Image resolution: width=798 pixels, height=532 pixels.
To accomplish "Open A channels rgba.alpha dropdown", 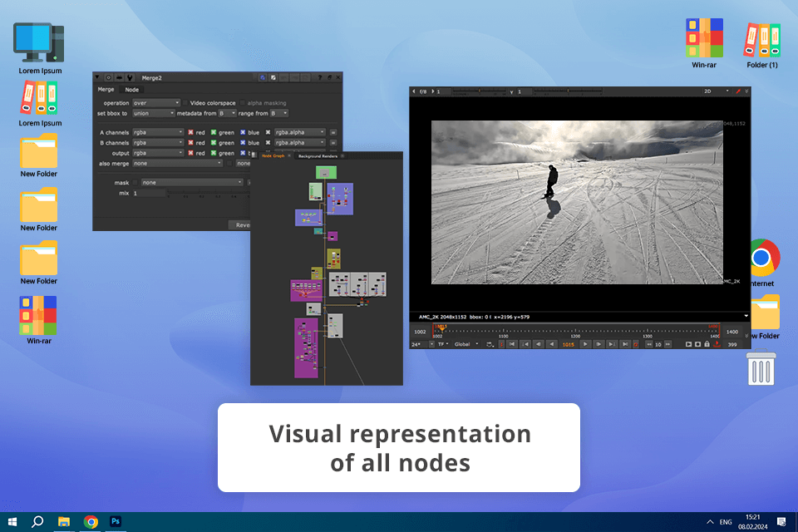I will (299, 132).
